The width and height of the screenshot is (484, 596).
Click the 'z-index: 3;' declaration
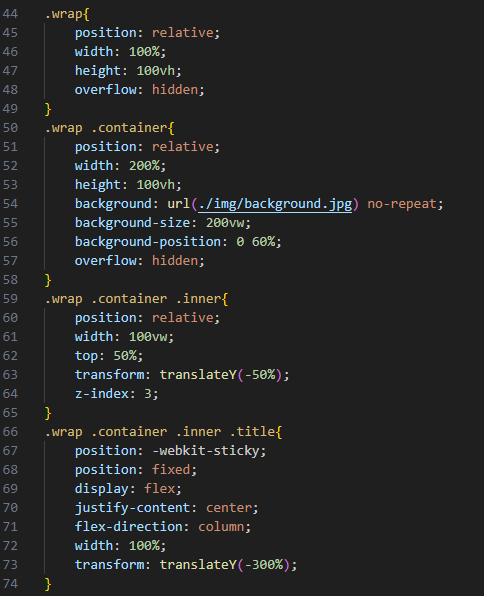117,394
